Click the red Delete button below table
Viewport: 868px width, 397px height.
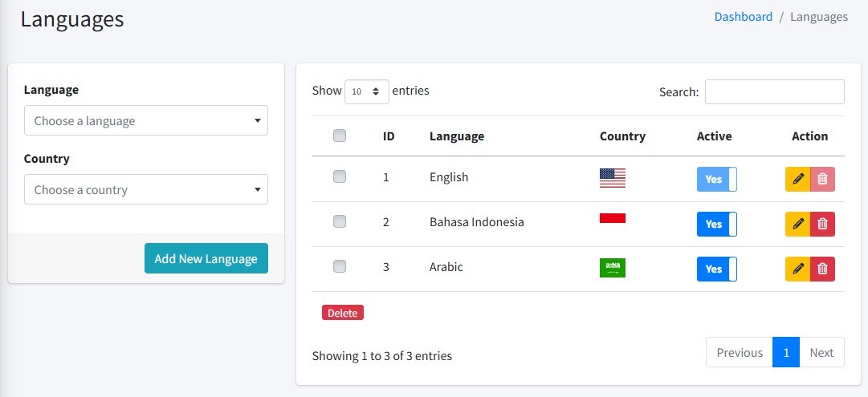point(343,313)
